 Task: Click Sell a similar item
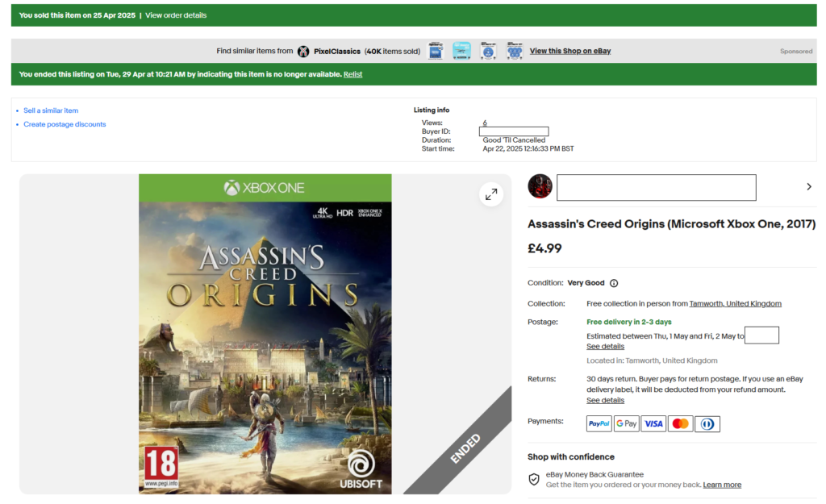pos(51,110)
